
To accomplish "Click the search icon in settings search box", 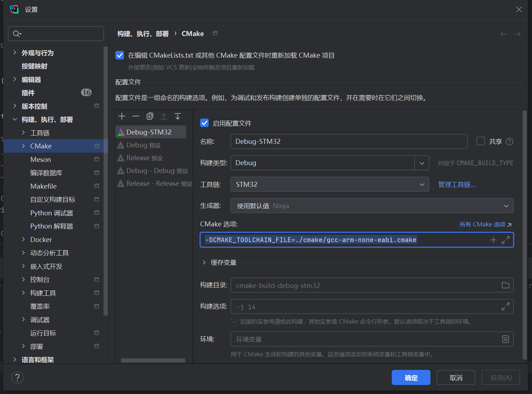I will click(x=17, y=34).
